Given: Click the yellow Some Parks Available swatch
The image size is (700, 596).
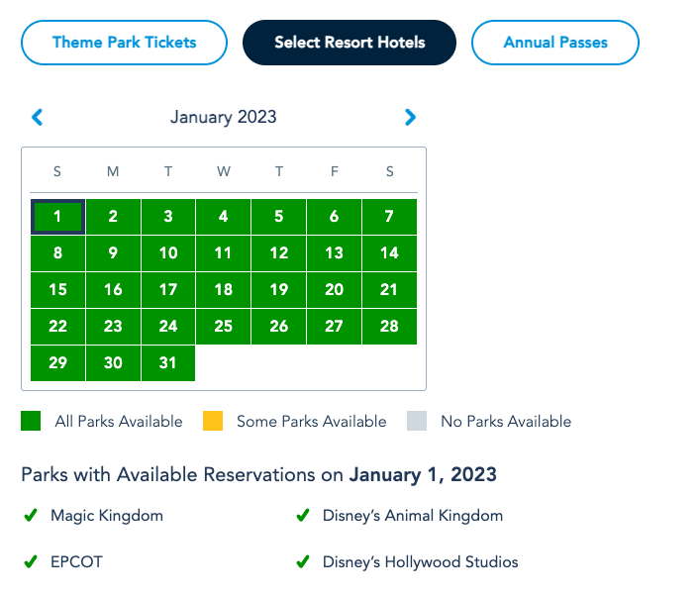Looking at the screenshot, I should (x=213, y=422).
